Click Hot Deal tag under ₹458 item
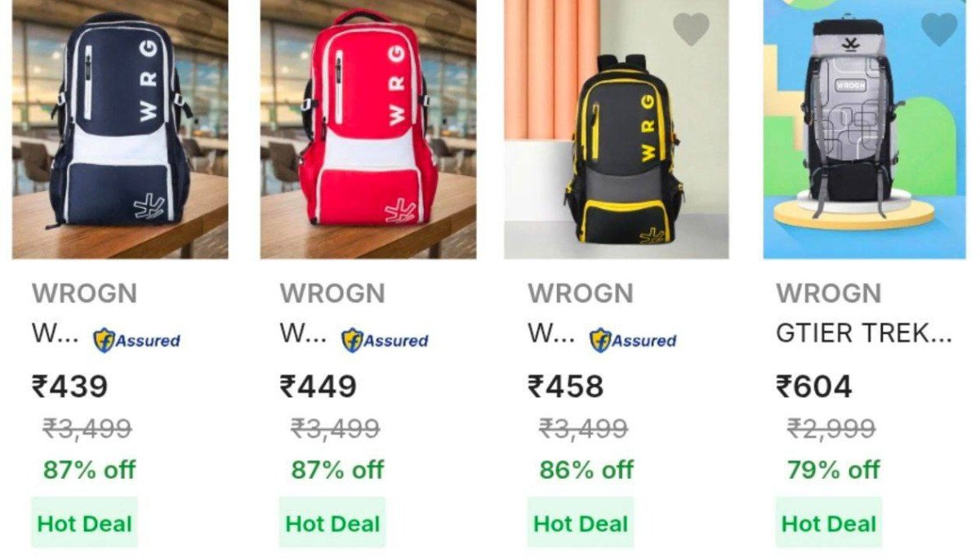 coord(581,523)
